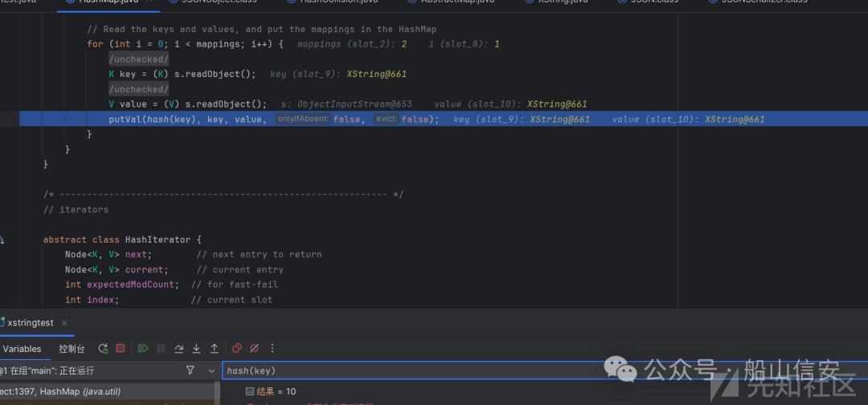Click the int index declaration line

click(168, 299)
